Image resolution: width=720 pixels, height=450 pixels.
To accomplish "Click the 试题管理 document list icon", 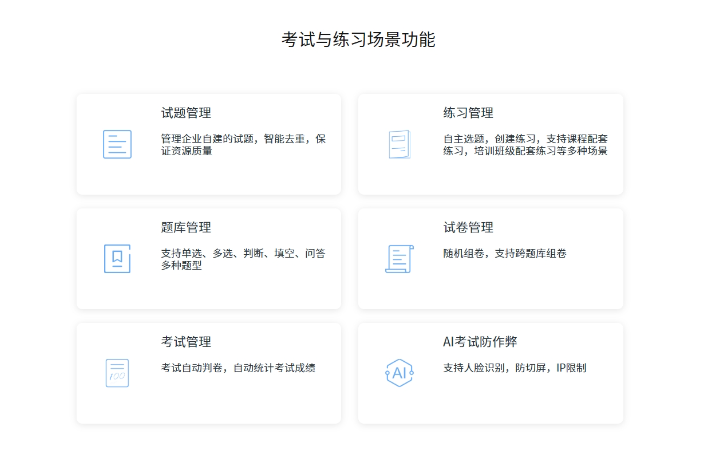I will pos(117,144).
